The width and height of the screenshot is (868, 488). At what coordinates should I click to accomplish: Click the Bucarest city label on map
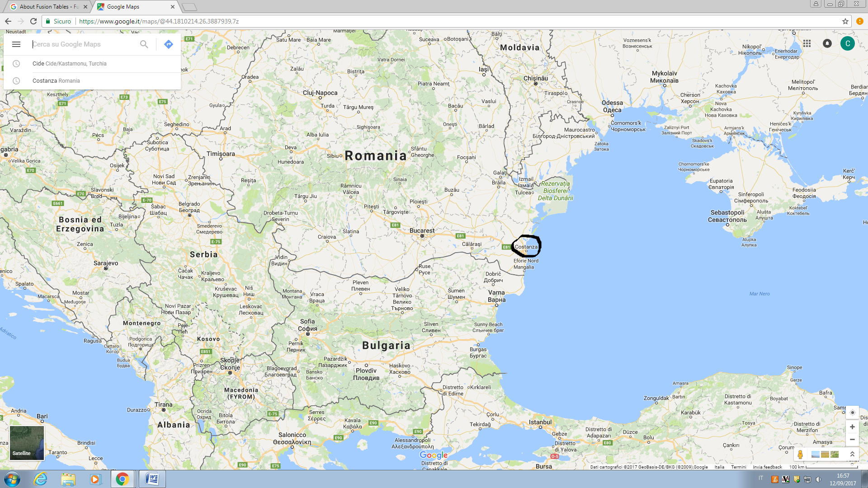[x=422, y=230]
